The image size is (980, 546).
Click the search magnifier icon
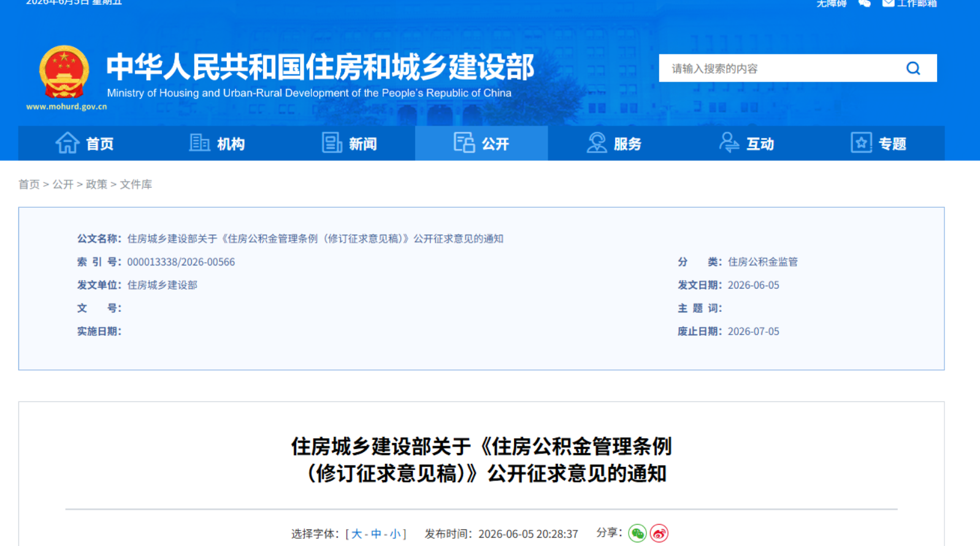913,68
